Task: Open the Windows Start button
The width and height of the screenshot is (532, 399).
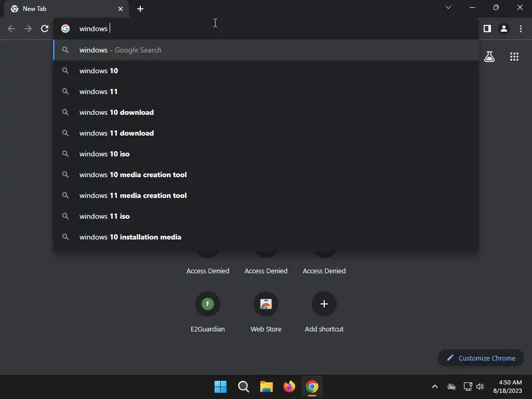Action: tap(220, 387)
